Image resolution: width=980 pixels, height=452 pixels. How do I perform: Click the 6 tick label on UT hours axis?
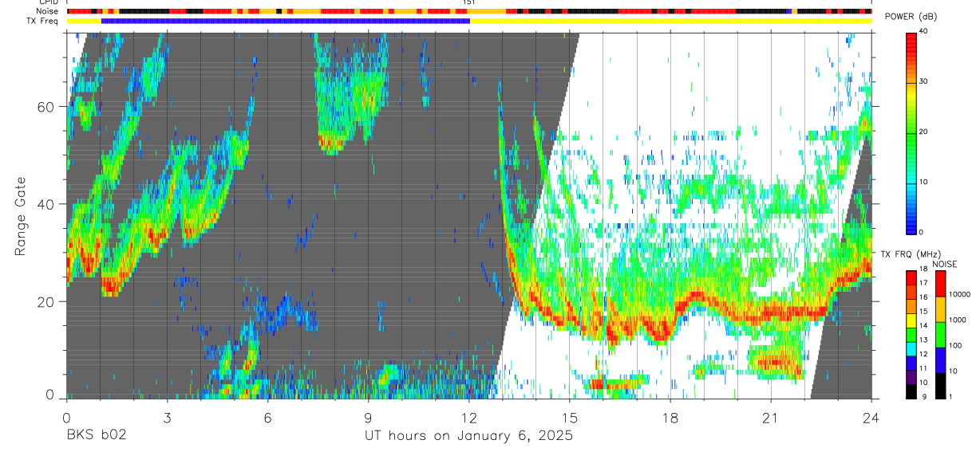point(267,417)
